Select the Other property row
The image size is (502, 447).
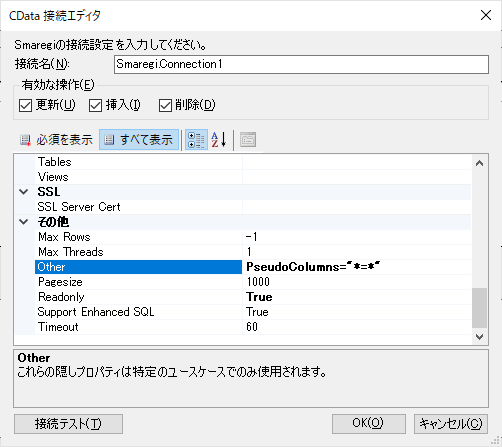[x=253, y=267]
